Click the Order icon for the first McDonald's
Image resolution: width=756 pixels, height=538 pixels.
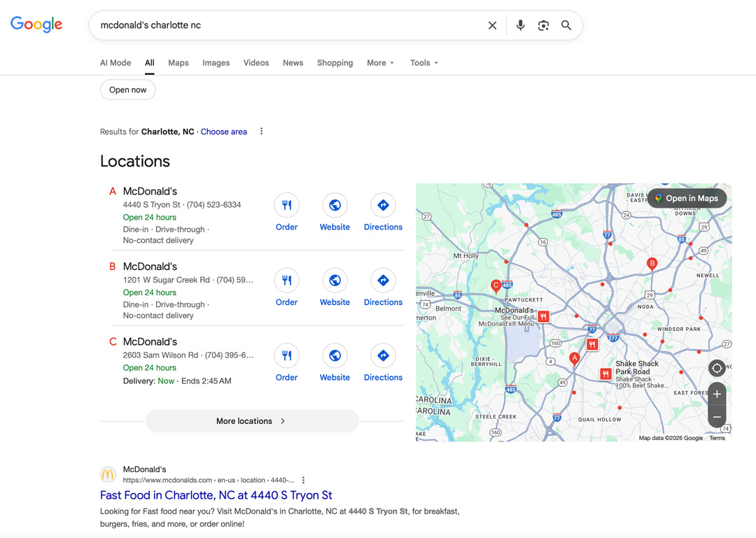(x=286, y=205)
